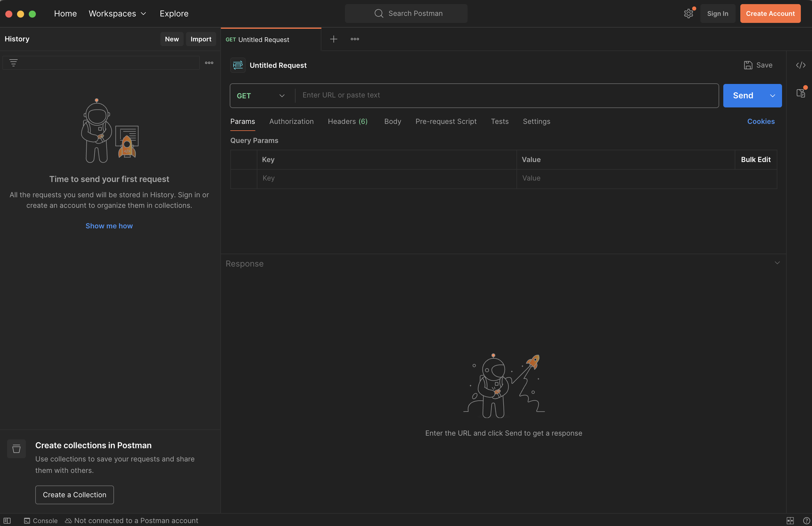Click the HTTP request type icon
812x526 pixels.
click(x=238, y=65)
